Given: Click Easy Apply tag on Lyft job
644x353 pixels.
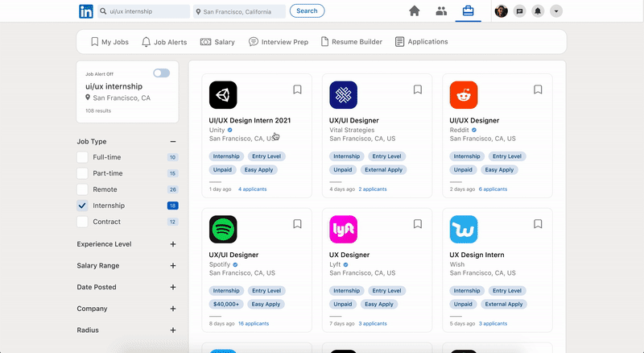Looking at the screenshot, I should tap(379, 304).
